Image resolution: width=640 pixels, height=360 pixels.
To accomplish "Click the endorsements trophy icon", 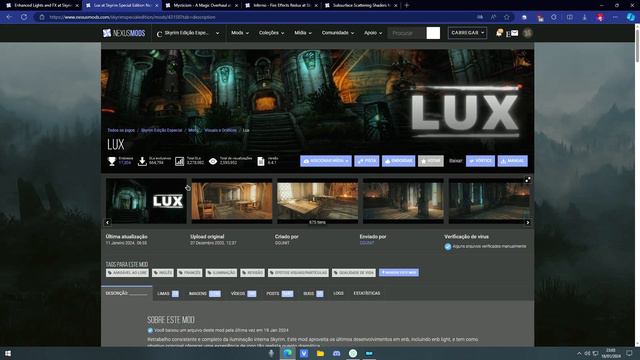I will pyautogui.click(x=111, y=161).
